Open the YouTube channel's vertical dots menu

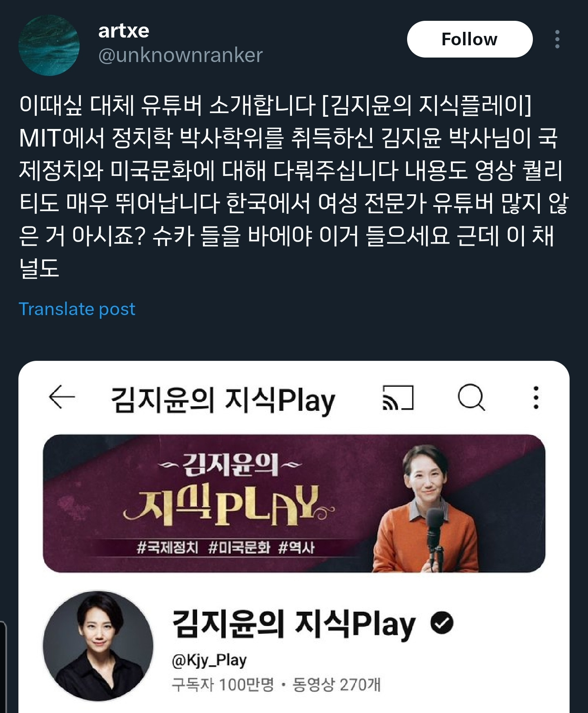click(x=536, y=397)
